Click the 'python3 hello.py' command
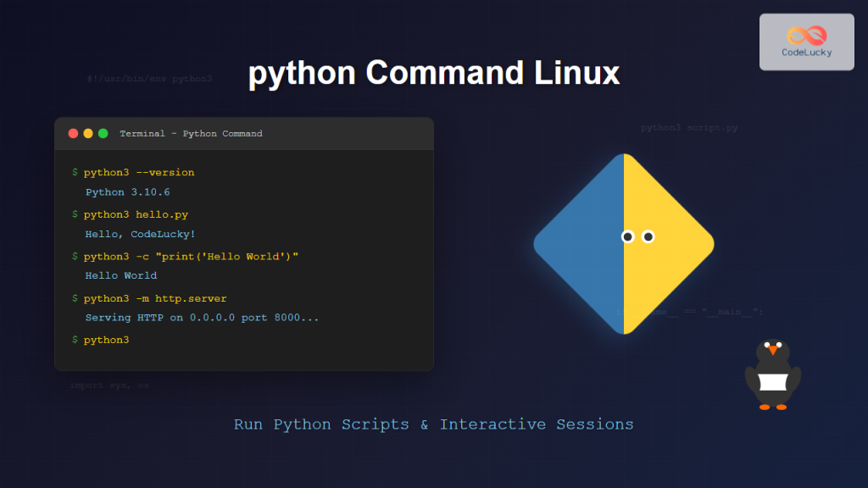This screenshot has width=868, height=488. 136,215
